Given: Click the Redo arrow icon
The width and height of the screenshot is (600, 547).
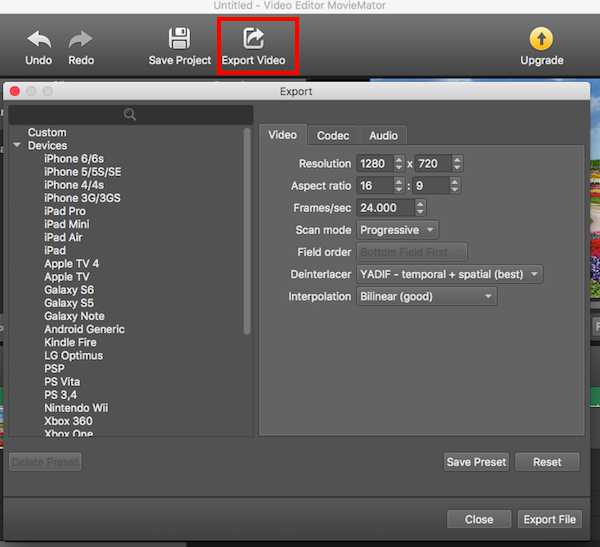Looking at the screenshot, I should (81, 39).
